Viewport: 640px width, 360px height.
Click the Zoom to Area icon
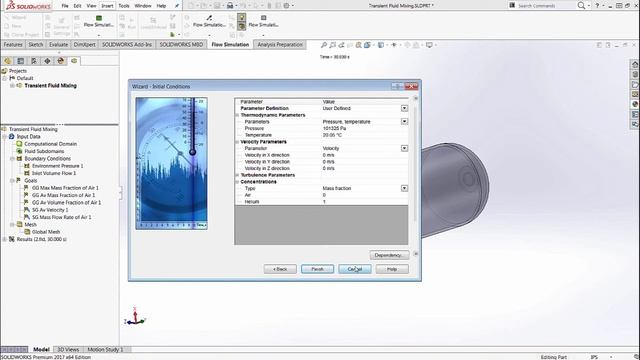pos(333,45)
